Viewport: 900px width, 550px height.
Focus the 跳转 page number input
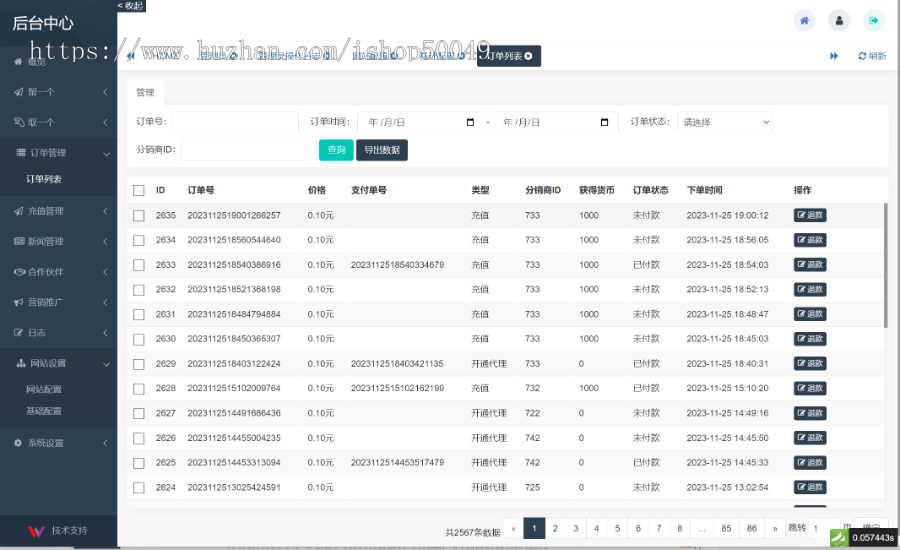pos(824,528)
